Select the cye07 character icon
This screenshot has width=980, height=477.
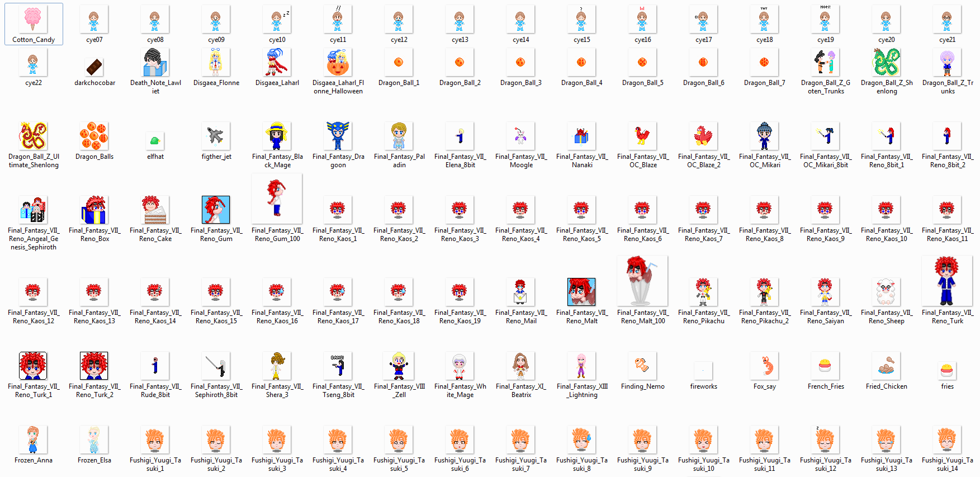[x=94, y=20]
